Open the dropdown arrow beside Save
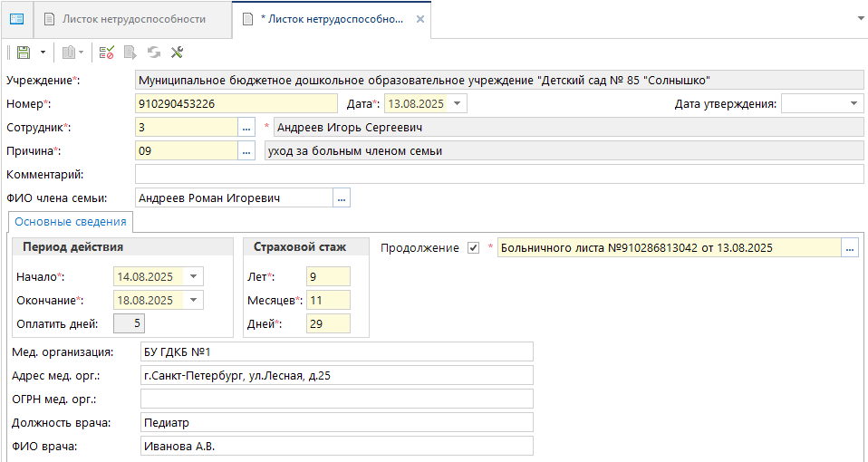This screenshot has width=868, height=462. pos(42,53)
